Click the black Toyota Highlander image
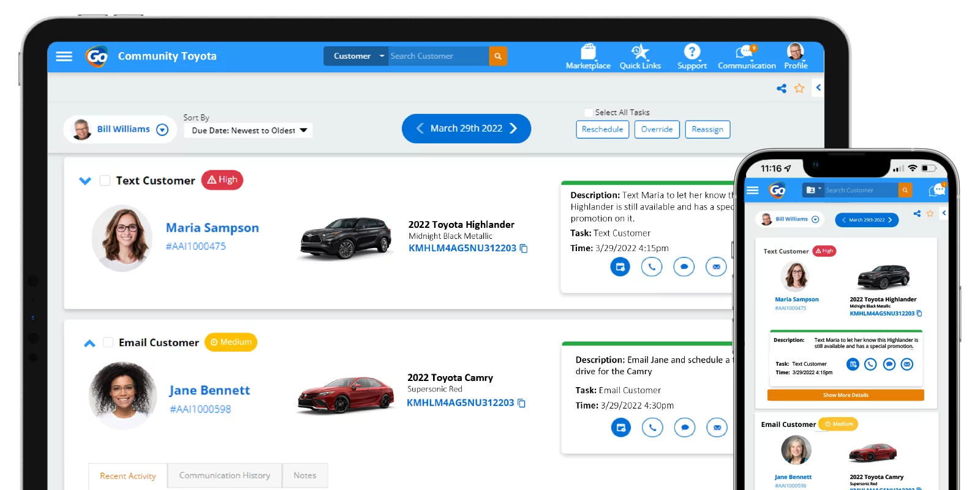 point(346,238)
